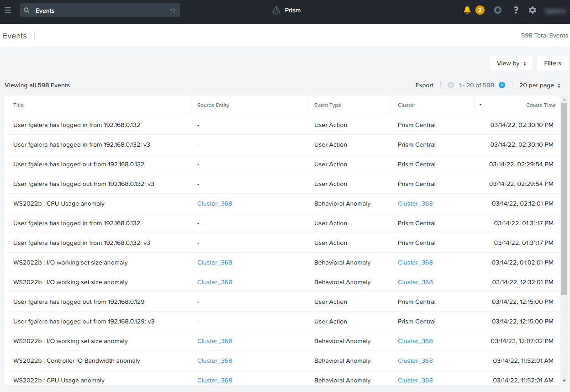Sort by Create Time column arrow
The image size is (570, 392).
coord(480,105)
